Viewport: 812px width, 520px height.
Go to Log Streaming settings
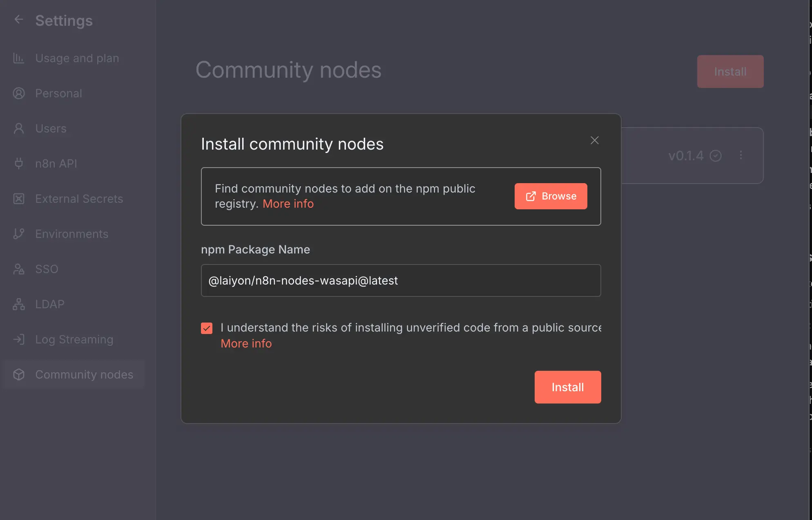click(x=74, y=339)
